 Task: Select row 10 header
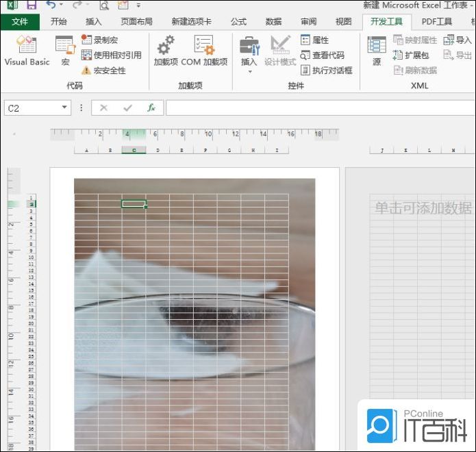click(x=31, y=258)
